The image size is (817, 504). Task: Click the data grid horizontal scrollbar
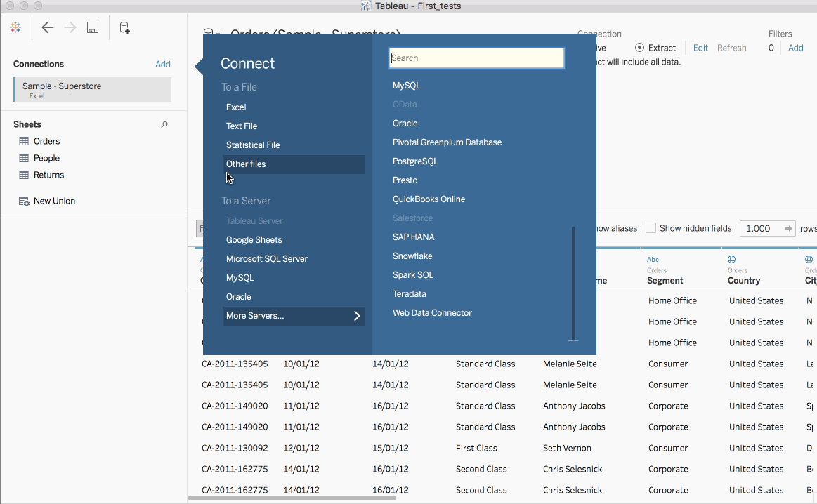tap(292, 498)
